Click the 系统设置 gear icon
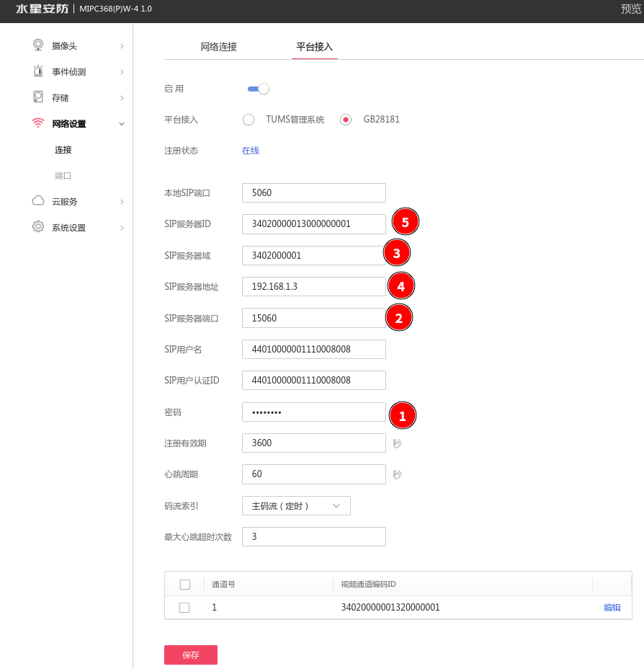Viewport: 644px width, 669px height. [x=37, y=226]
